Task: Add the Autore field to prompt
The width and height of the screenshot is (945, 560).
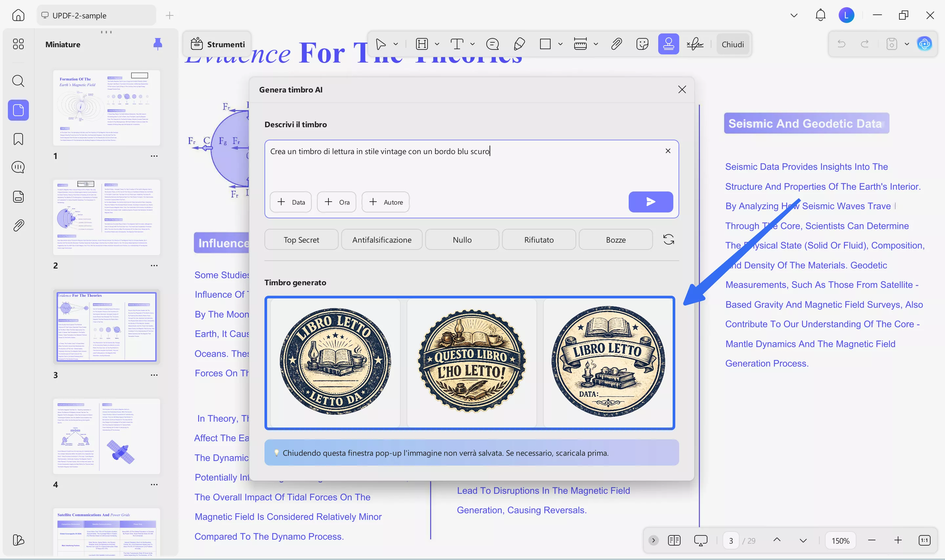Action: tap(385, 202)
